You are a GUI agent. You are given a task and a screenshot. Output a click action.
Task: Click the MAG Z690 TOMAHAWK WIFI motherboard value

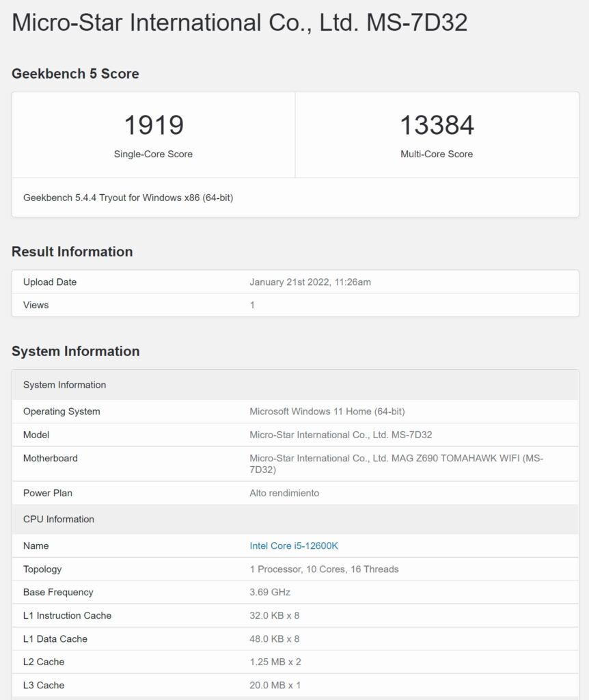396,464
